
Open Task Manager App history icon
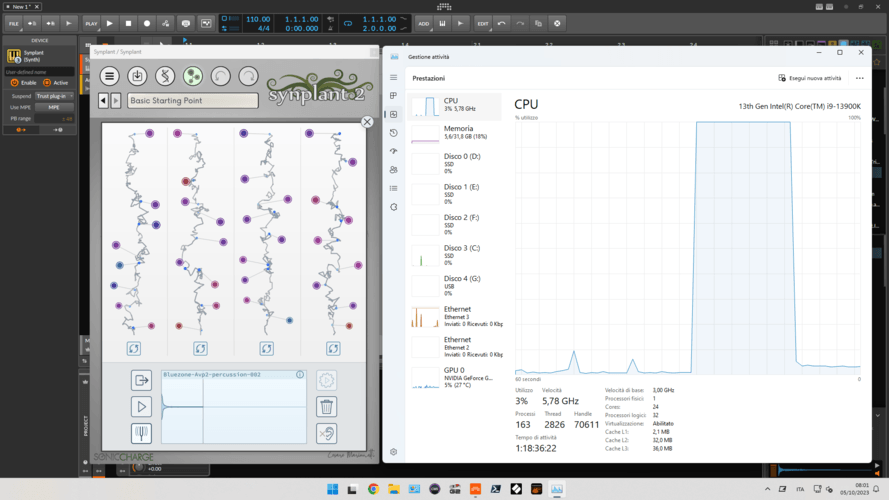[393, 133]
